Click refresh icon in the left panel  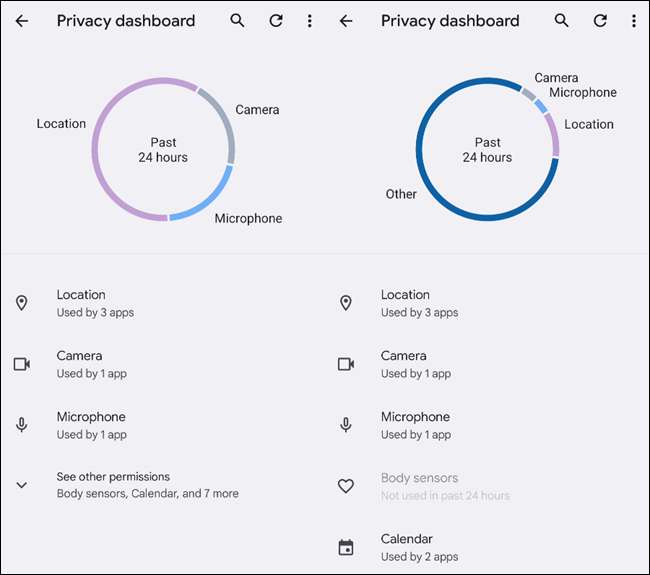click(274, 21)
